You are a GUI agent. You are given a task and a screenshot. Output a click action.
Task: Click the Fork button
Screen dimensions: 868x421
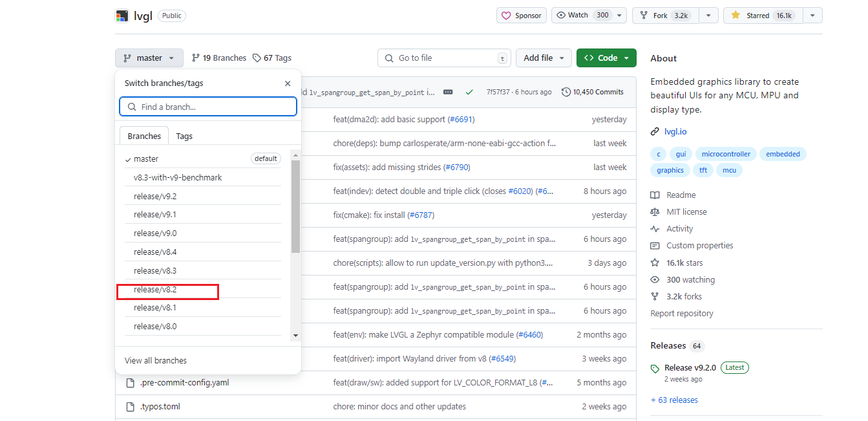665,16
